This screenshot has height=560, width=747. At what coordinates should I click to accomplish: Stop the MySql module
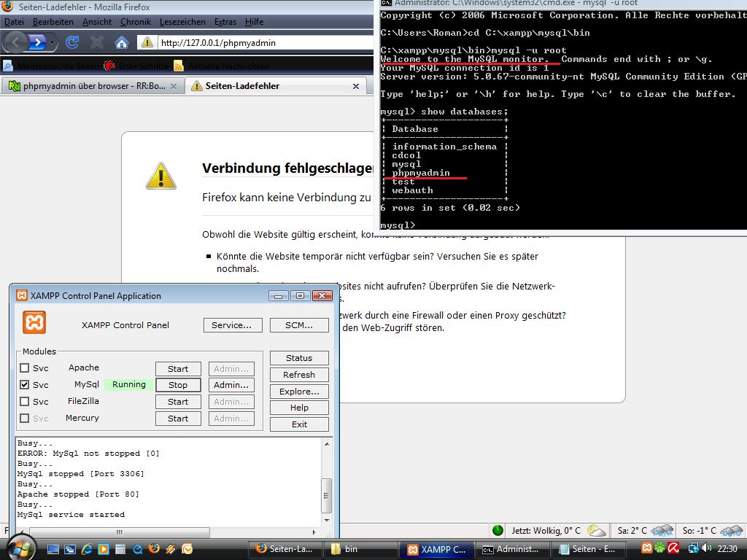click(178, 385)
